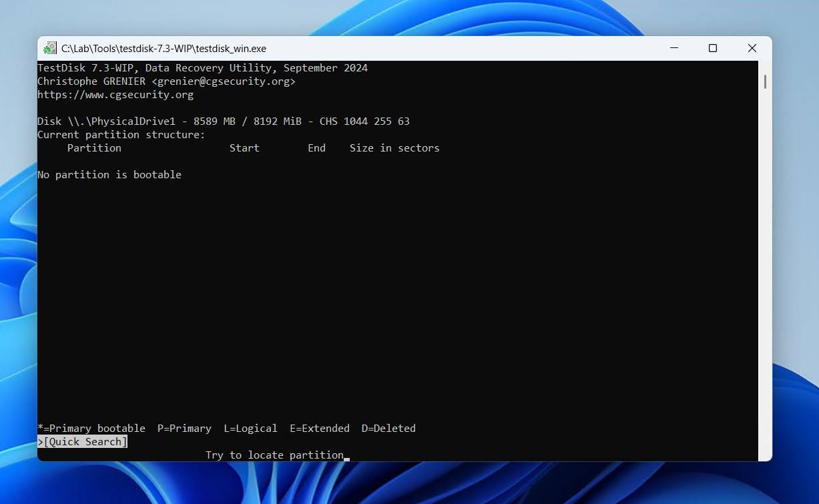Click the Size in sectors column header
819x504 pixels.
point(394,148)
